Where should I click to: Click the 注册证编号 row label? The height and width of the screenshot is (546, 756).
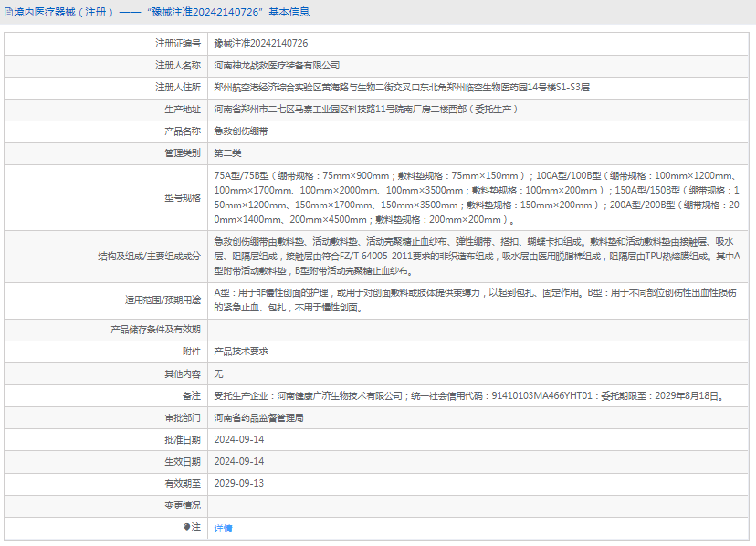[178, 44]
